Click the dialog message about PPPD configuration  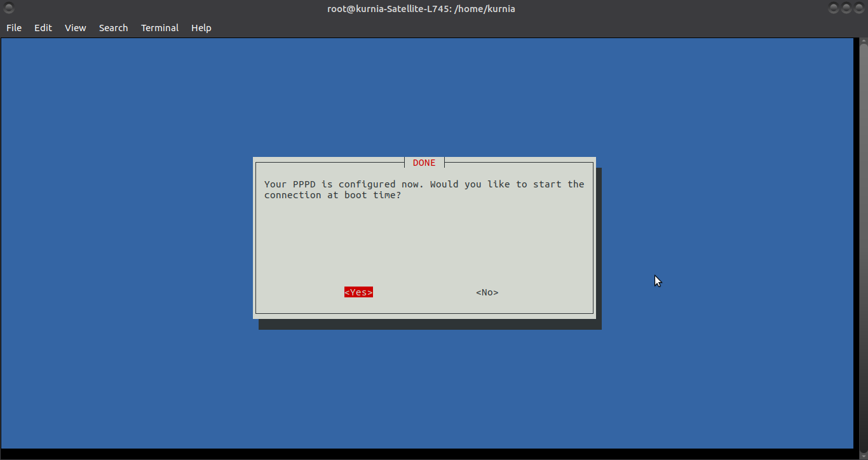point(424,189)
